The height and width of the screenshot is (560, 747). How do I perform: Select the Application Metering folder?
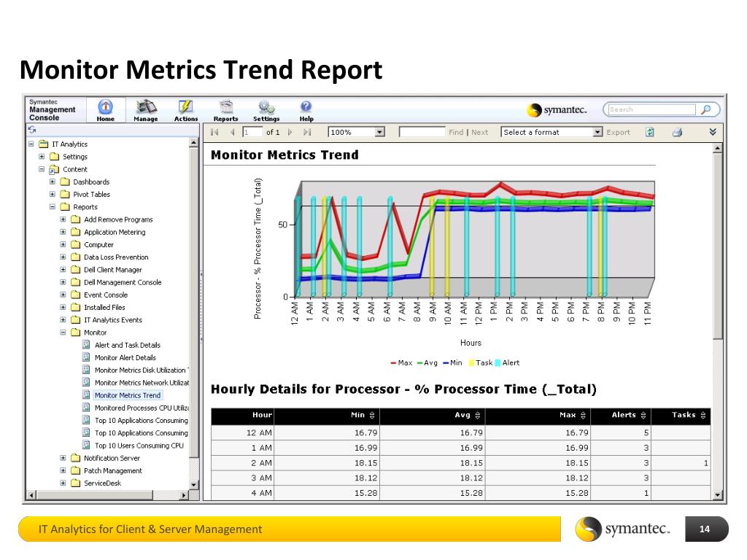tap(115, 232)
